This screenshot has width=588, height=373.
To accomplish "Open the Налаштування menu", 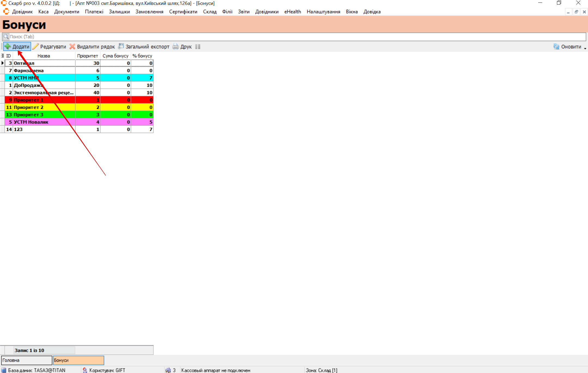I will pyautogui.click(x=323, y=12).
